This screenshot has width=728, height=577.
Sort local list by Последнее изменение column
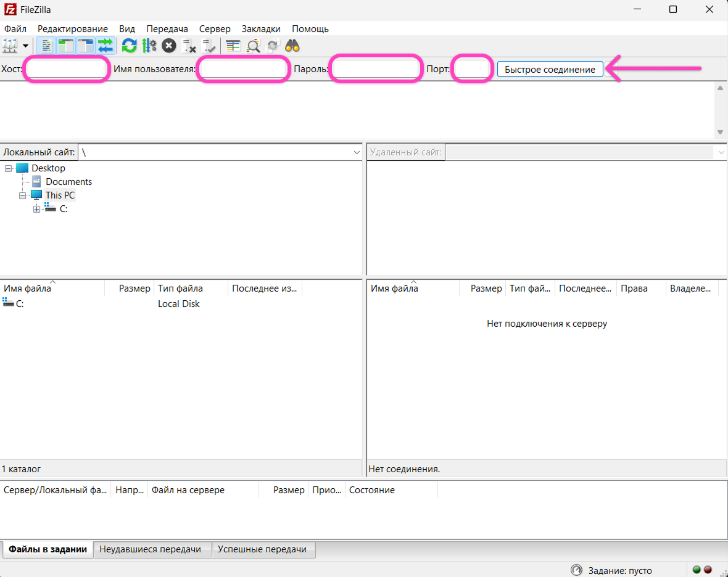[x=265, y=288]
